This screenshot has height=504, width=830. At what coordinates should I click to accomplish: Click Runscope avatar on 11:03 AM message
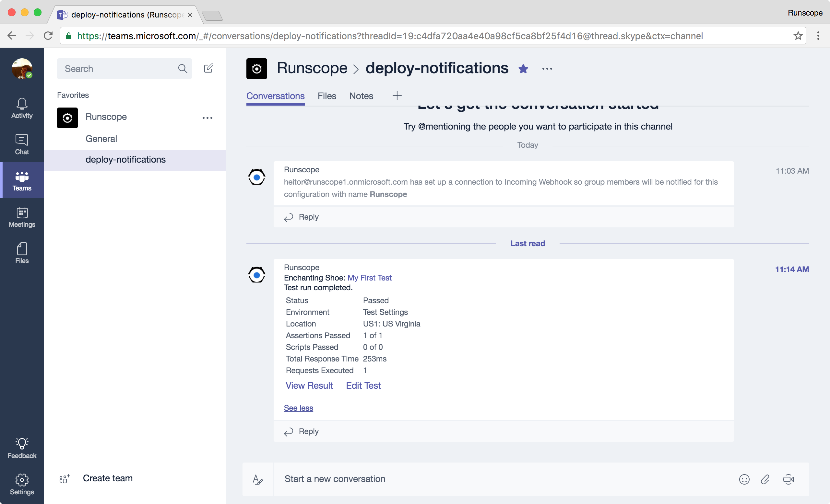257,177
